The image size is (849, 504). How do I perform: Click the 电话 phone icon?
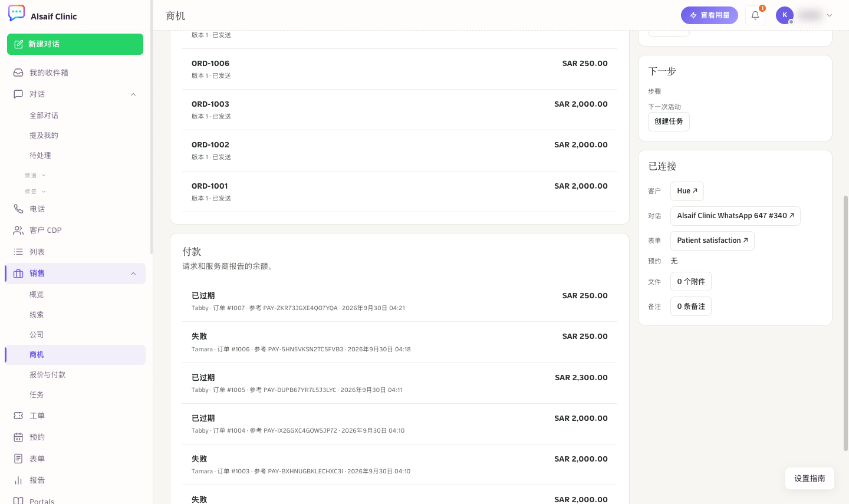(x=18, y=209)
